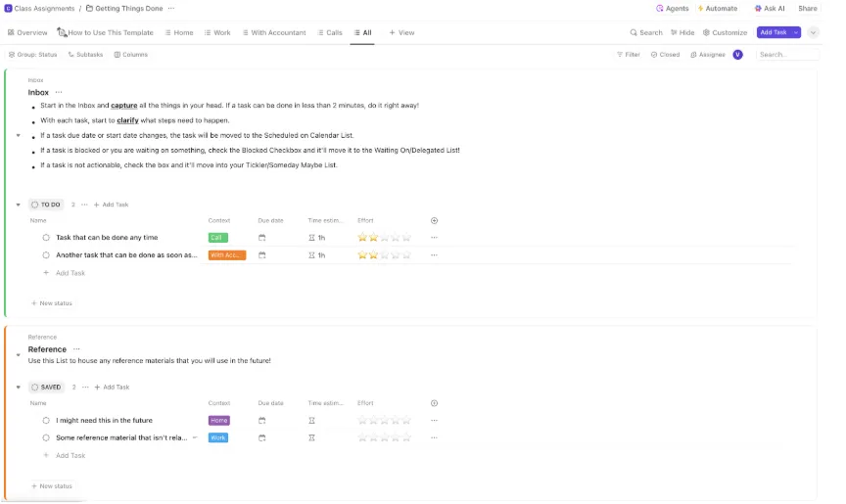Click the Add Task button

(x=774, y=33)
